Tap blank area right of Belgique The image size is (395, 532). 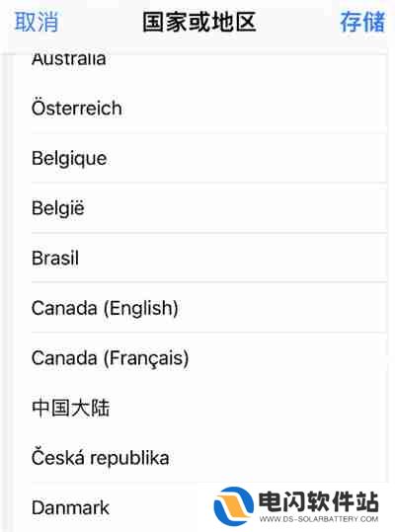click(x=247, y=159)
